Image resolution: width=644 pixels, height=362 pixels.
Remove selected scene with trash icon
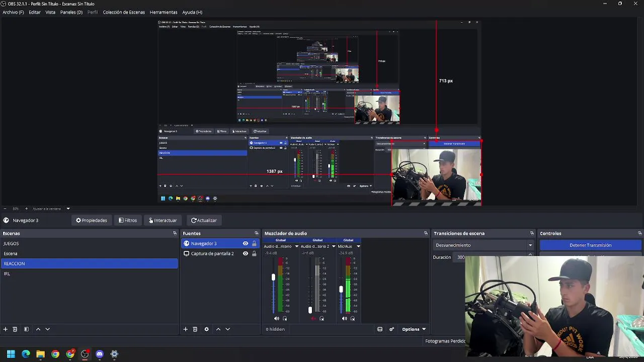[x=15, y=329]
